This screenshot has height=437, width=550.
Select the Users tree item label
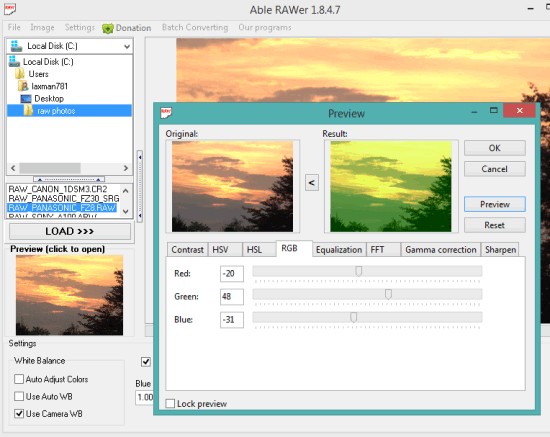(39, 74)
